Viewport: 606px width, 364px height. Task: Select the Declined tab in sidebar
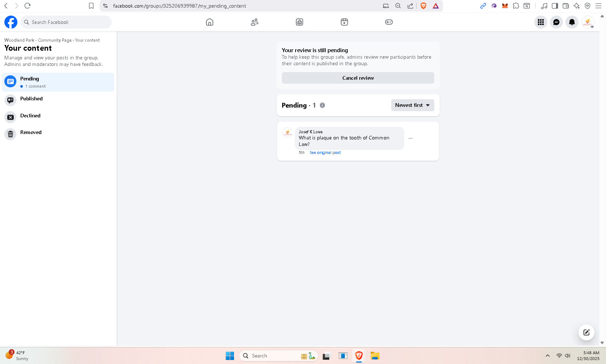[30, 116]
